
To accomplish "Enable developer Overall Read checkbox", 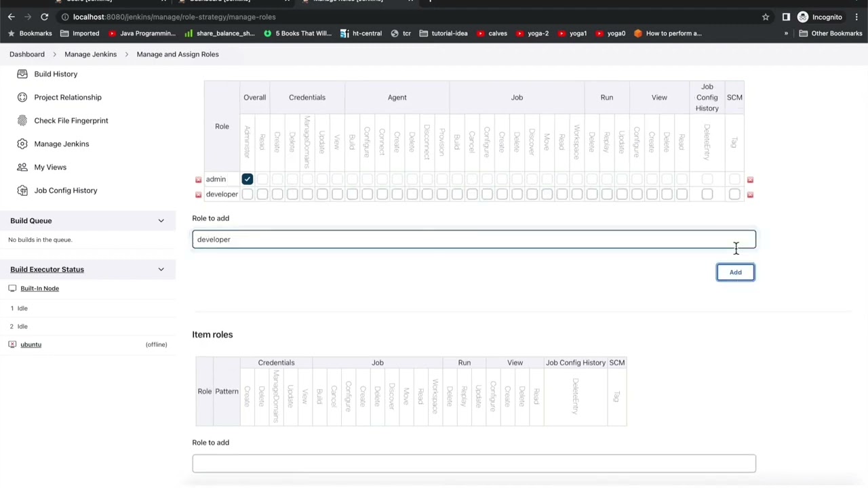I will pos(262,195).
